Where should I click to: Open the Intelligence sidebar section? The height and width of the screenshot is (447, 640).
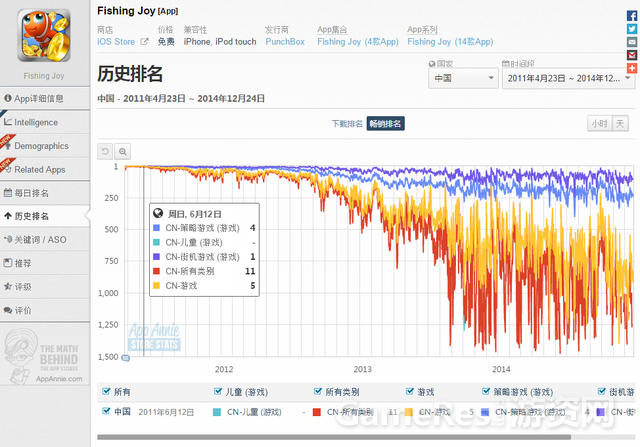tap(45, 122)
